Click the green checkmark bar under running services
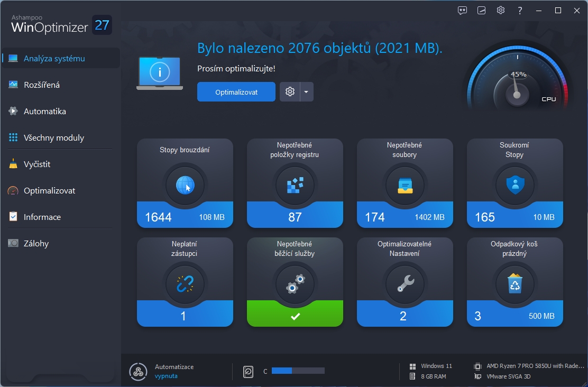 295,316
